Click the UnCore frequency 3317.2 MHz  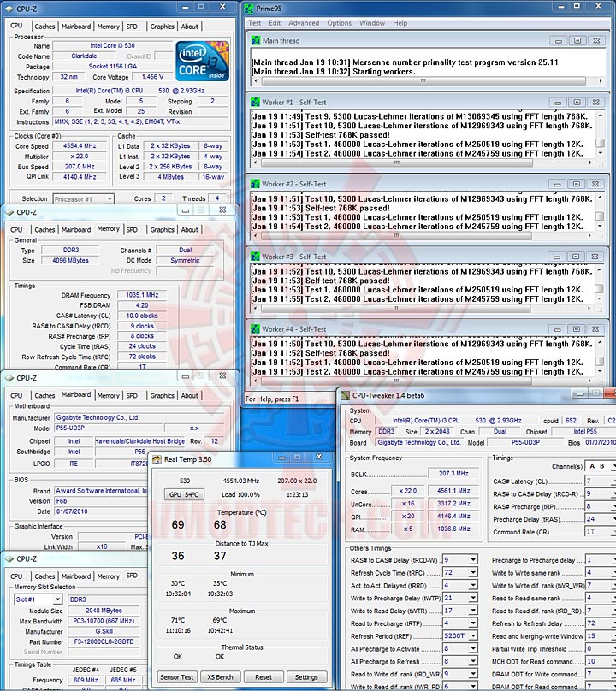tap(453, 503)
